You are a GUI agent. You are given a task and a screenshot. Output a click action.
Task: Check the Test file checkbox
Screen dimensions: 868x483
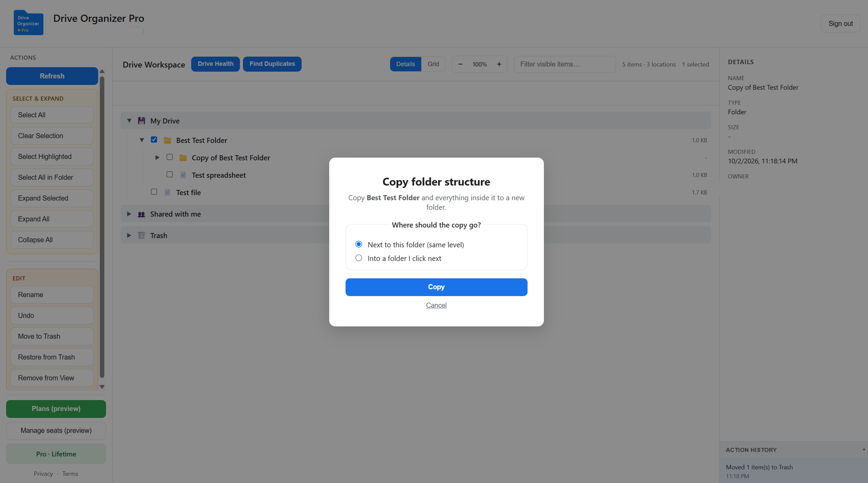[x=154, y=192]
